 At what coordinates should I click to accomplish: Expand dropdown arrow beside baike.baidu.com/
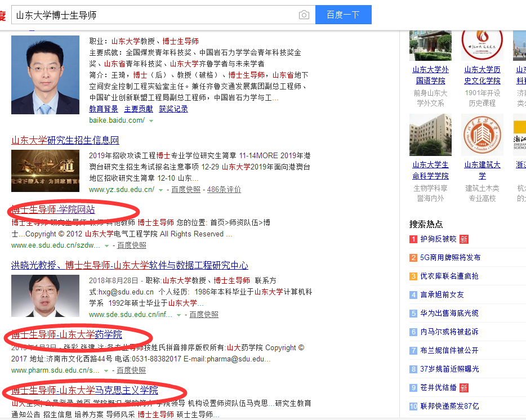(151, 121)
